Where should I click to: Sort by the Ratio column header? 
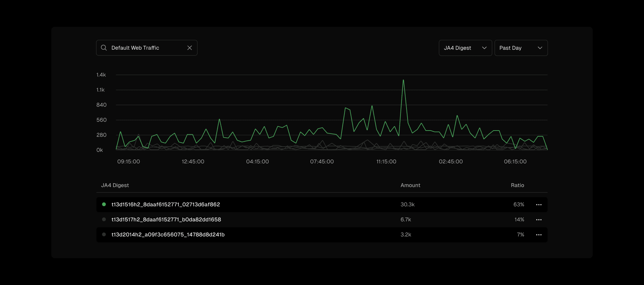coord(517,185)
